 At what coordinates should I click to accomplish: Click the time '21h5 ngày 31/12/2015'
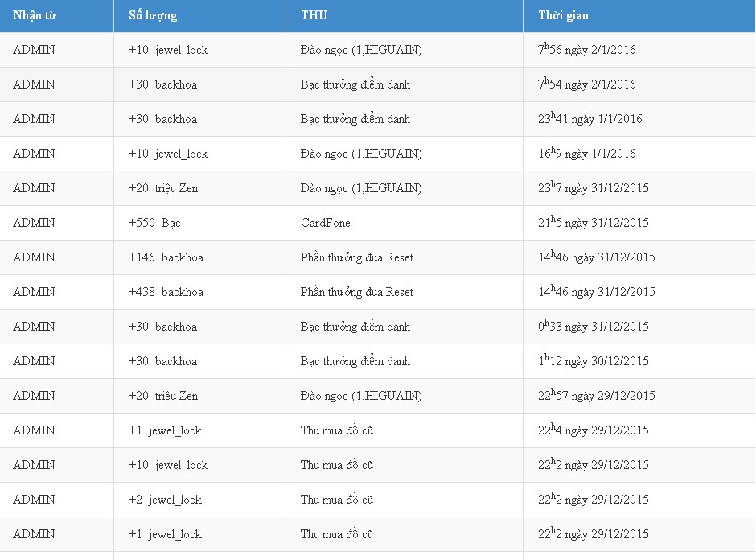tap(594, 222)
